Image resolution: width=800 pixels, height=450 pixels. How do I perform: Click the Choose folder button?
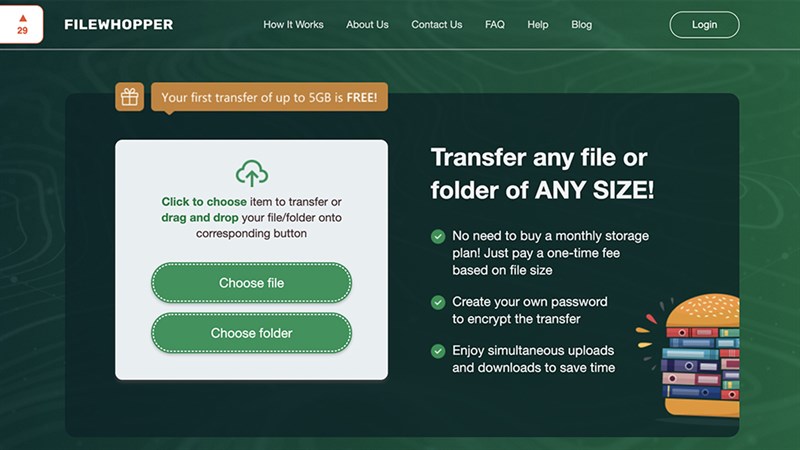pos(252,333)
